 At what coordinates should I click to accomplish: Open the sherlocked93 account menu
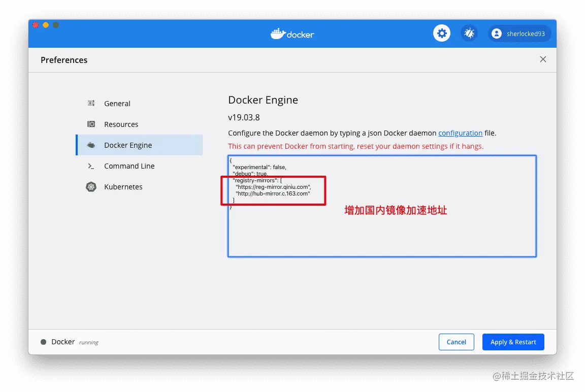519,34
